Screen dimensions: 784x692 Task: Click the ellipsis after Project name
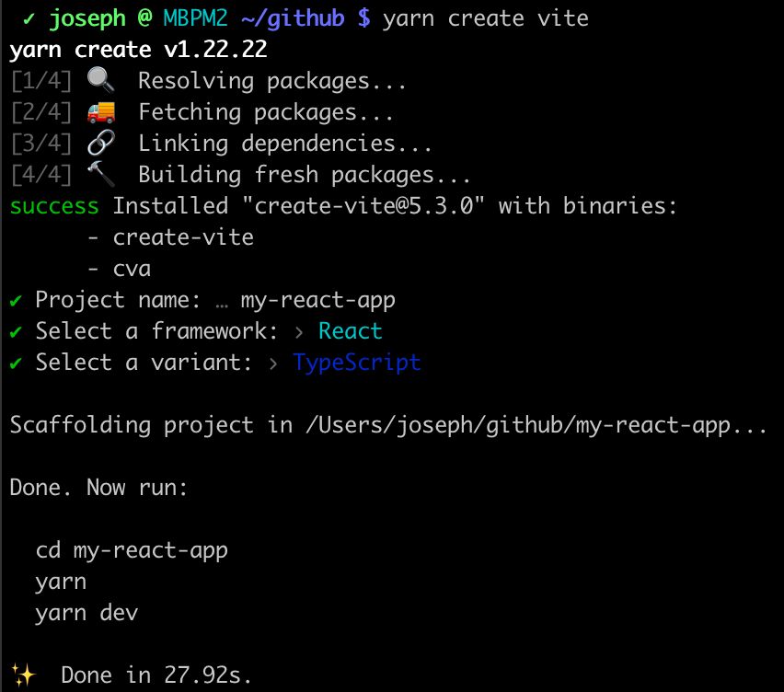pyautogui.click(x=222, y=300)
